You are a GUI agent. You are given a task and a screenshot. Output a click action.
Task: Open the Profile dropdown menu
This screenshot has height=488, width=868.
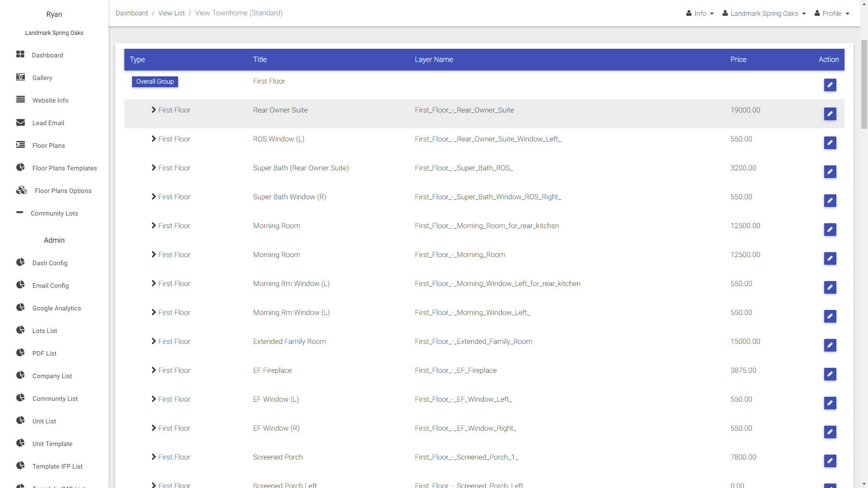coord(832,14)
